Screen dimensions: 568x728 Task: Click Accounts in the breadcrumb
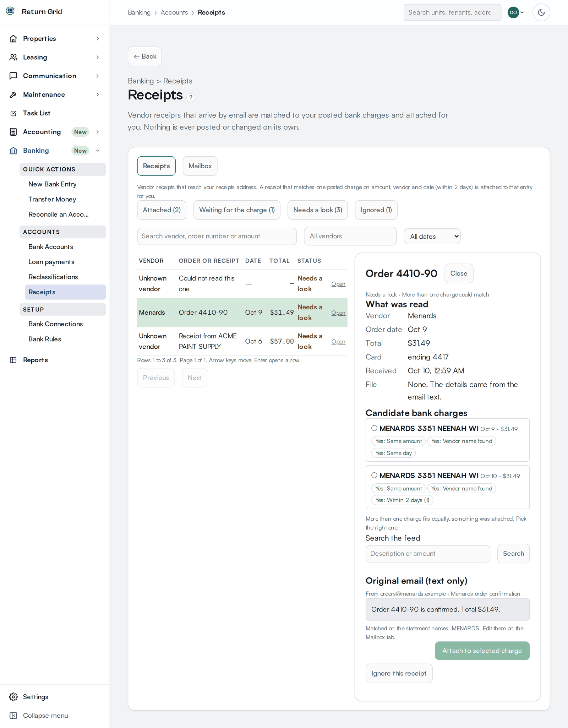(x=174, y=12)
